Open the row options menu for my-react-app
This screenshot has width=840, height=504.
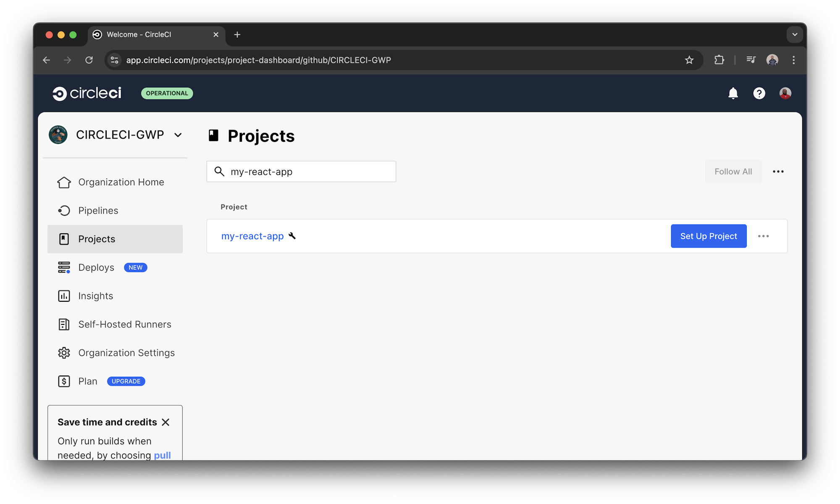coord(764,236)
